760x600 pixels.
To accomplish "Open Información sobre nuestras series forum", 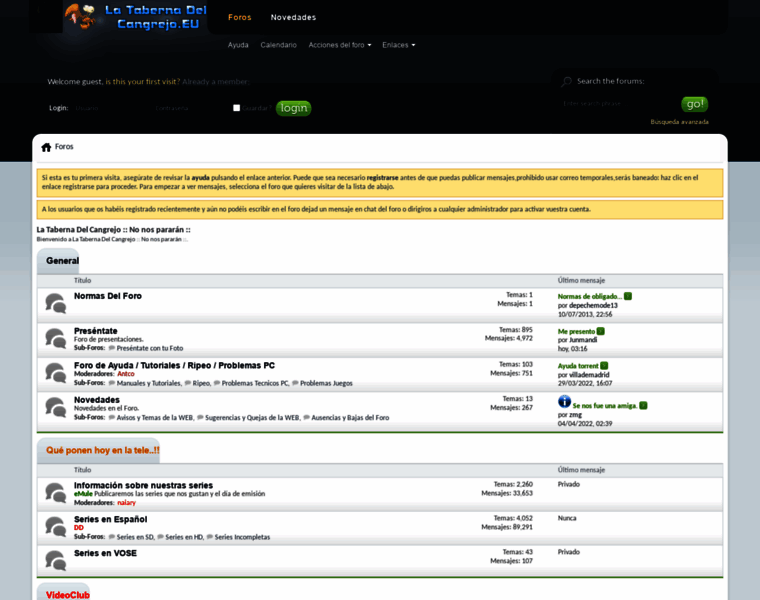I will pos(143,485).
